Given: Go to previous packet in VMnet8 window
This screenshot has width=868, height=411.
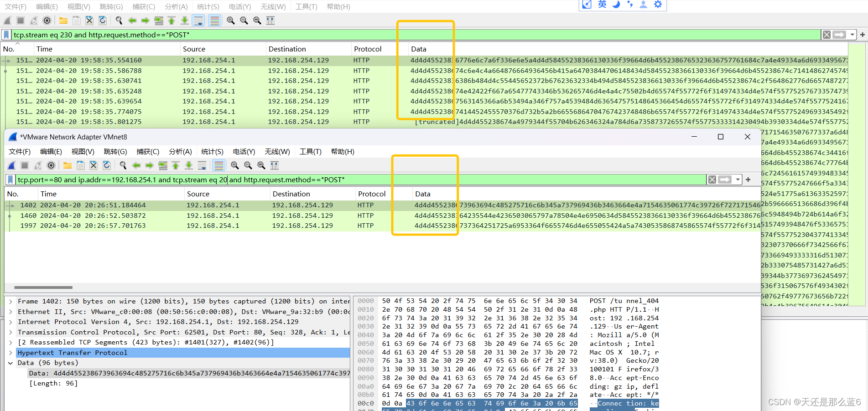Looking at the screenshot, I should coord(136,165).
